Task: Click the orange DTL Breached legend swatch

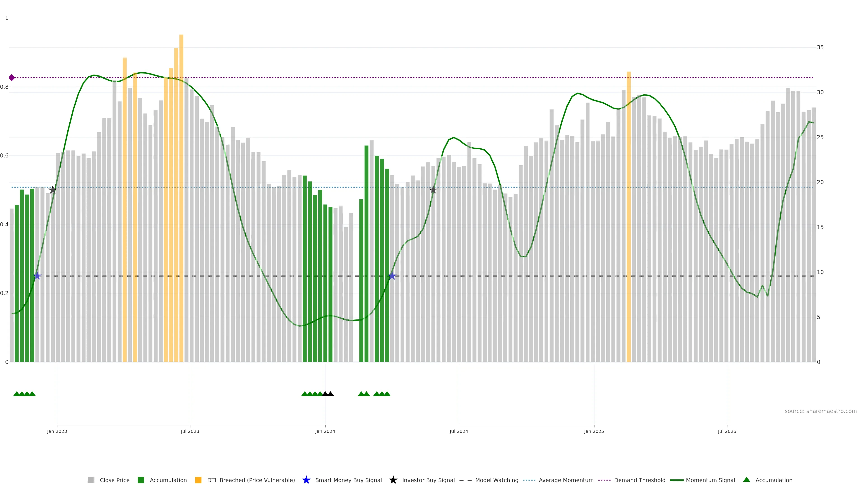Action: (x=198, y=480)
